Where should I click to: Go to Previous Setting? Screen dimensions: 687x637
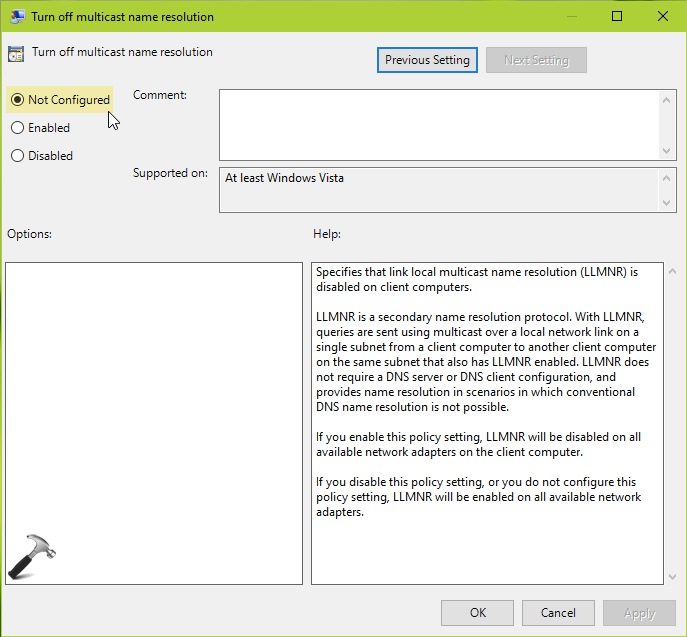click(x=427, y=60)
